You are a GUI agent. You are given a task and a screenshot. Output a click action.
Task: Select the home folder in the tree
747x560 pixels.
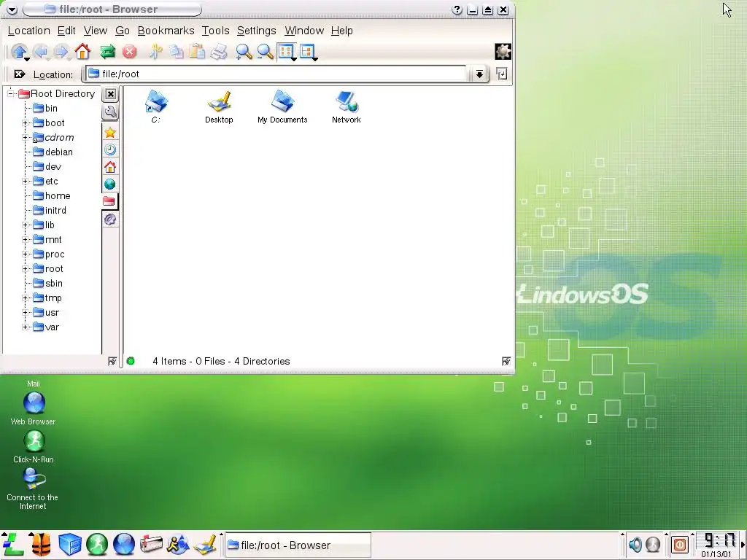coord(52,195)
